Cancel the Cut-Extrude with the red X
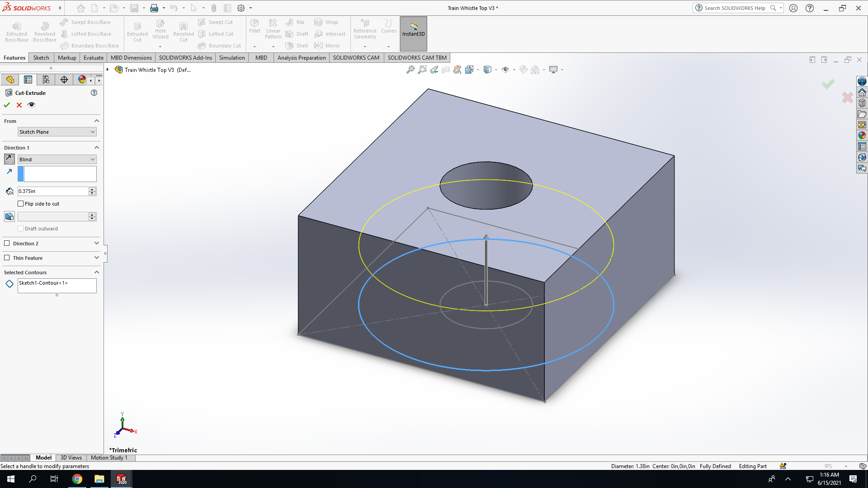Viewport: 868px width, 488px height. [19, 105]
